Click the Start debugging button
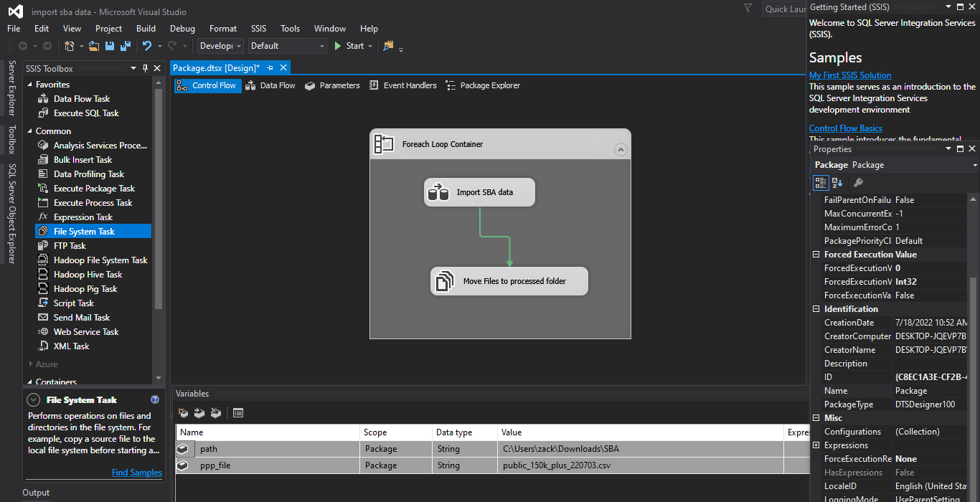Image resolution: width=980 pixels, height=502 pixels. pos(349,46)
